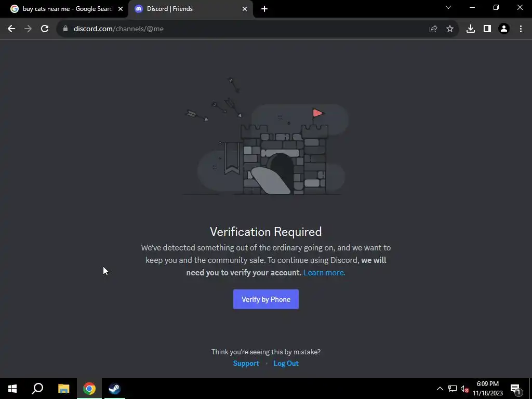Click the Google favicon on the first tab
The width and height of the screenshot is (532, 399).
[14, 9]
